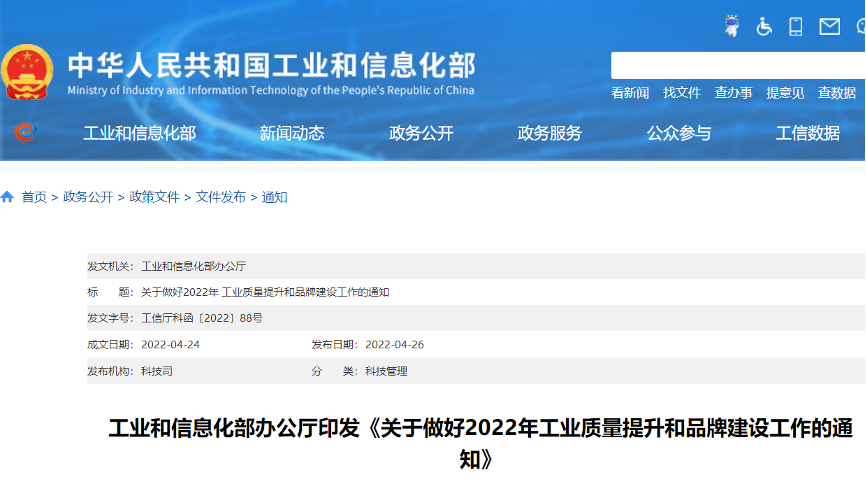
Task: Open the 政务公开 navigation menu
Action: click(x=421, y=133)
